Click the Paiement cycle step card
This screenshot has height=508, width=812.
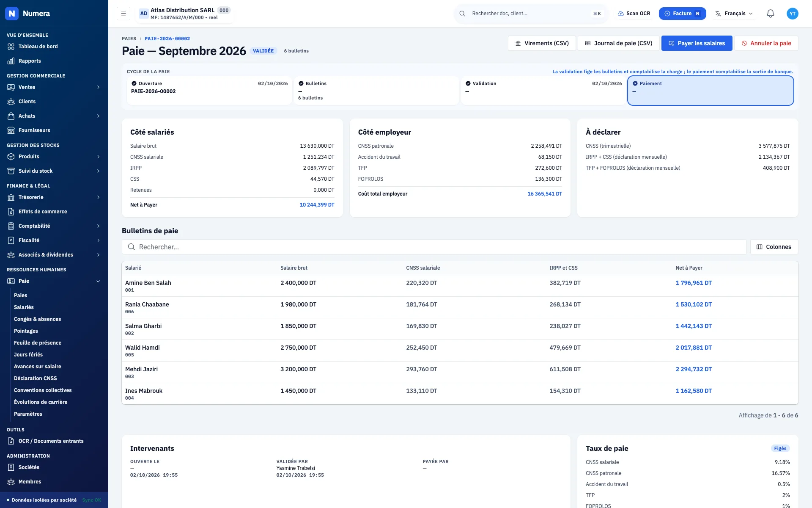point(710,91)
